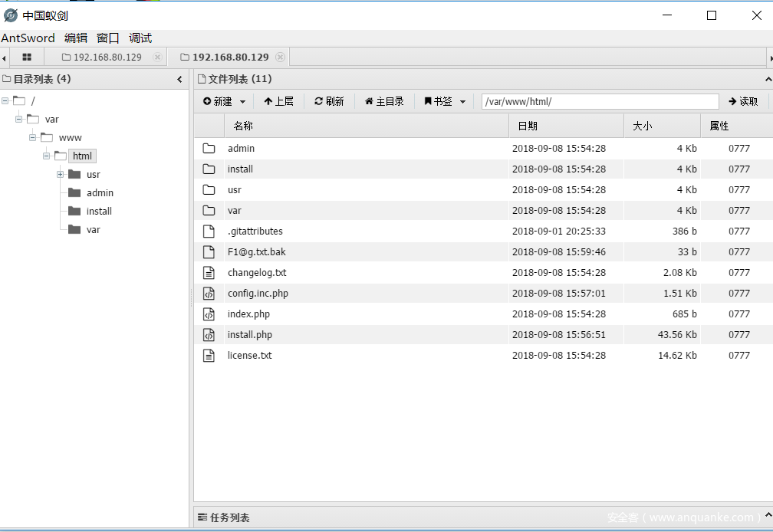Click the refresh (刷新) toolbar button
Image resolution: width=773 pixels, height=532 pixels.
pos(329,101)
